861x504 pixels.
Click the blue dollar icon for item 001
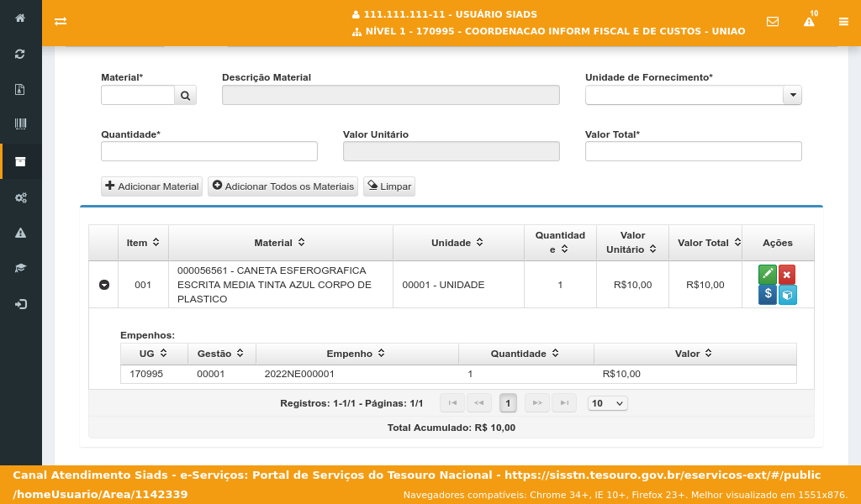coord(768,295)
